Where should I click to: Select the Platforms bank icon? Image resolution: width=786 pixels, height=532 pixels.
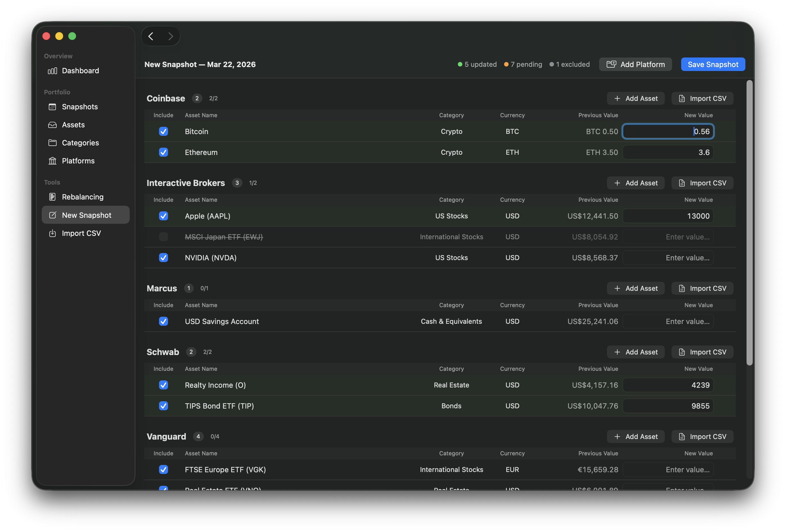point(52,161)
